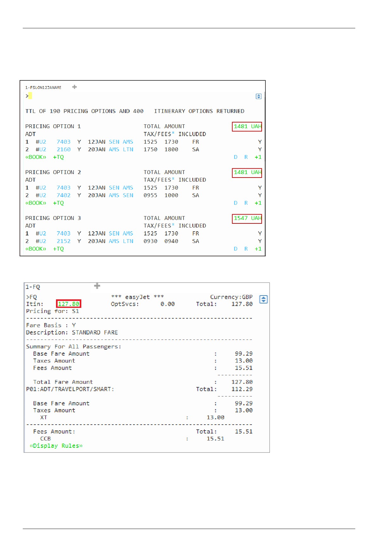The width and height of the screenshot is (392, 555).
Task: Click +TQ link under Pricing Option 1
Action: coord(59,157)
